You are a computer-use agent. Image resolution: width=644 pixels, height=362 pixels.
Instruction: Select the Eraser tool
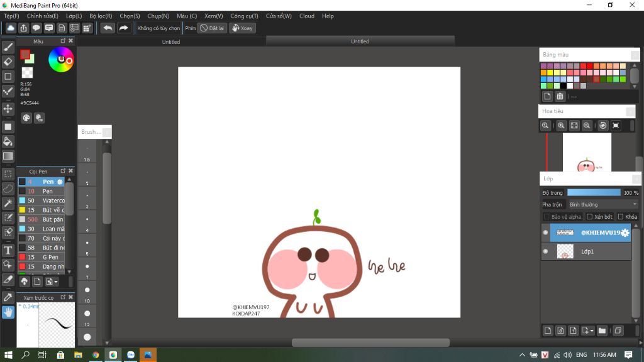(x=8, y=62)
